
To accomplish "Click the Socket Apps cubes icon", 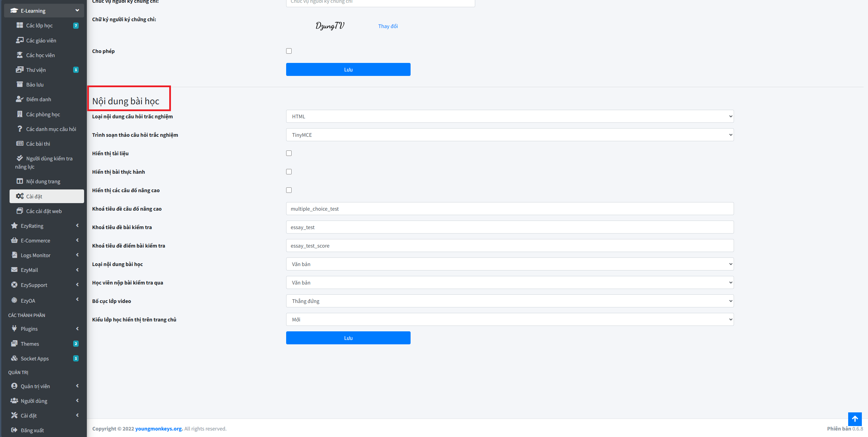I will [14, 358].
